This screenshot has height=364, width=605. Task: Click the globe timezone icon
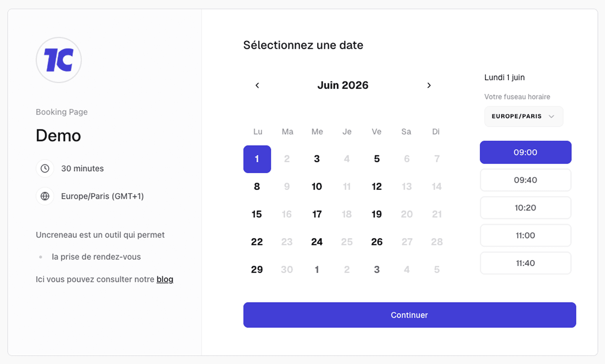pyautogui.click(x=45, y=196)
